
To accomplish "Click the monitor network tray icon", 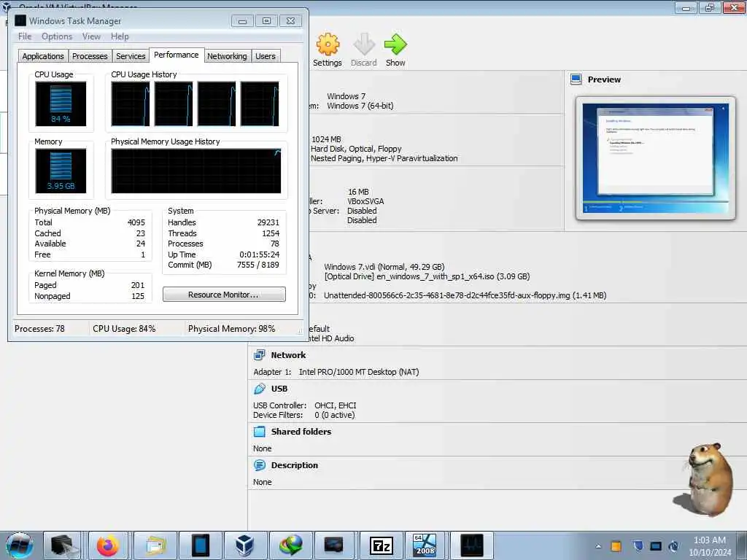I will pyautogui.click(x=656, y=546).
